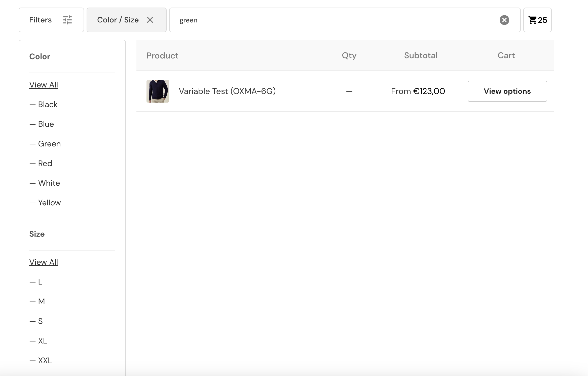Select the Red color filter
The image size is (588, 376).
(x=45, y=163)
